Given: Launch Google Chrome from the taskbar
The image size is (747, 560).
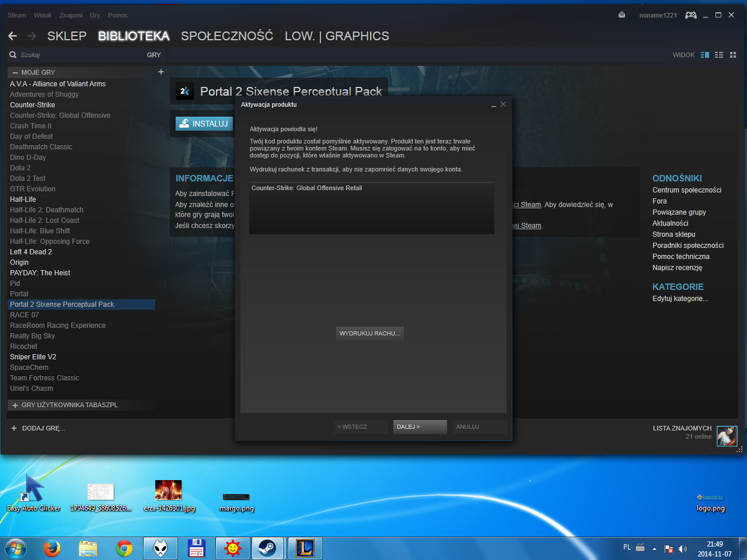Looking at the screenshot, I should [124, 548].
